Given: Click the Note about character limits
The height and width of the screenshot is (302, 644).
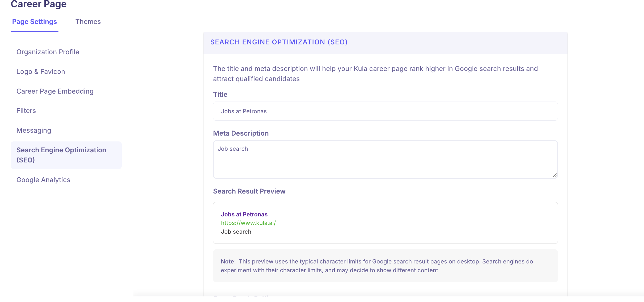Looking at the screenshot, I should coord(385,266).
